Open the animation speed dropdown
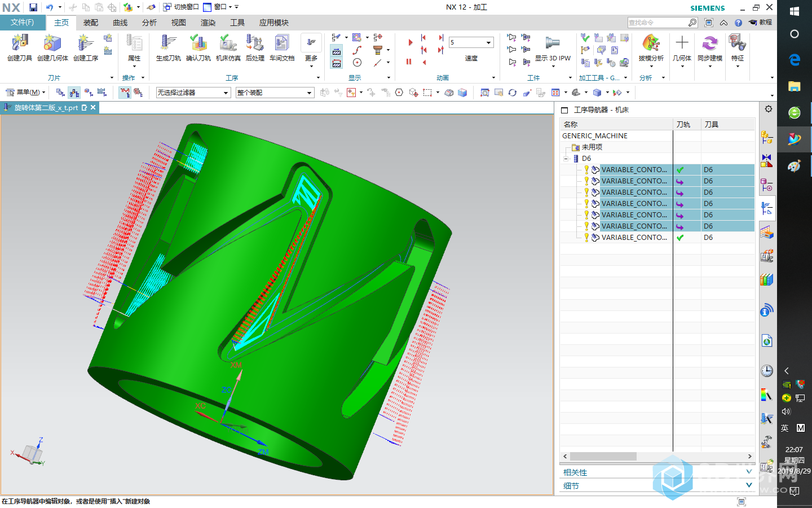 (x=488, y=43)
